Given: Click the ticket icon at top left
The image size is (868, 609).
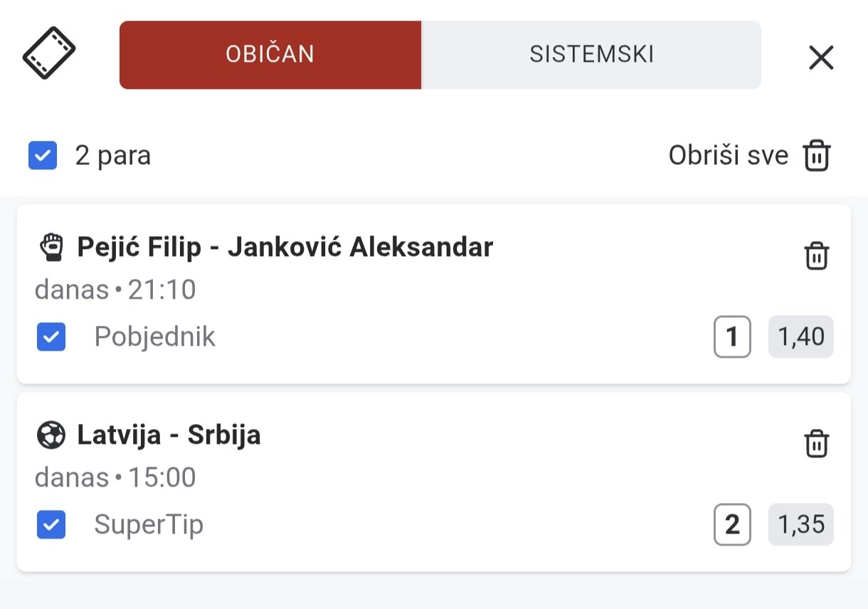Looking at the screenshot, I should (49, 53).
